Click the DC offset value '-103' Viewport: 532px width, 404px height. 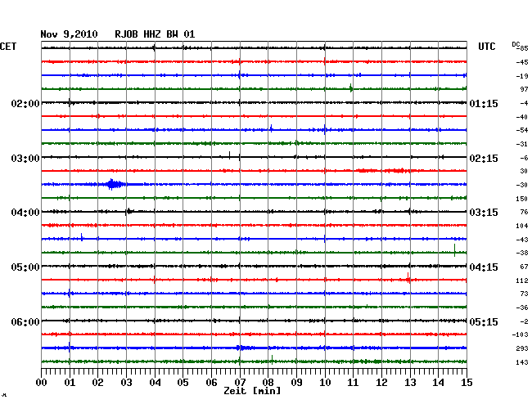coord(520,334)
